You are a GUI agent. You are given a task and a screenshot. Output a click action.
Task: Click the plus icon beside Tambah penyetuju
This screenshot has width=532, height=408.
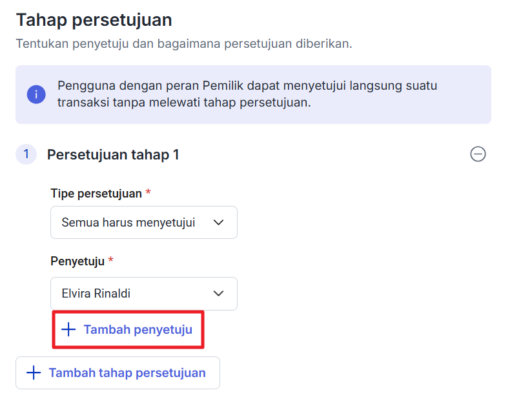click(x=68, y=330)
